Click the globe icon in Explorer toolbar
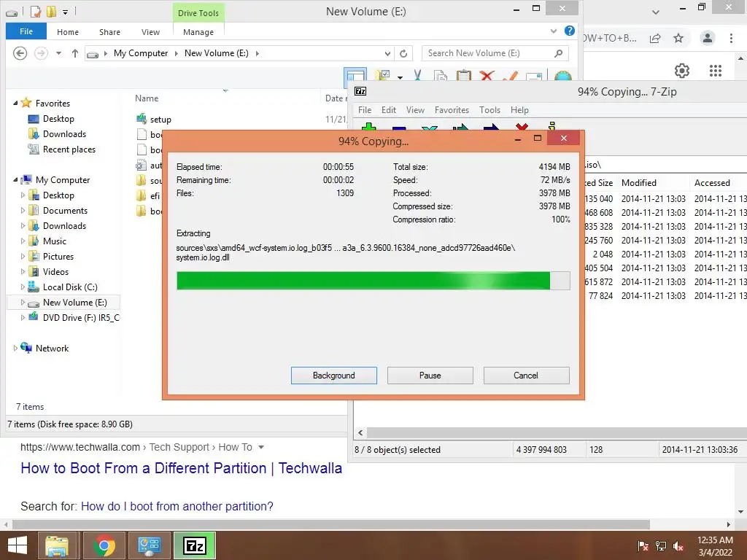 [x=562, y=76]
